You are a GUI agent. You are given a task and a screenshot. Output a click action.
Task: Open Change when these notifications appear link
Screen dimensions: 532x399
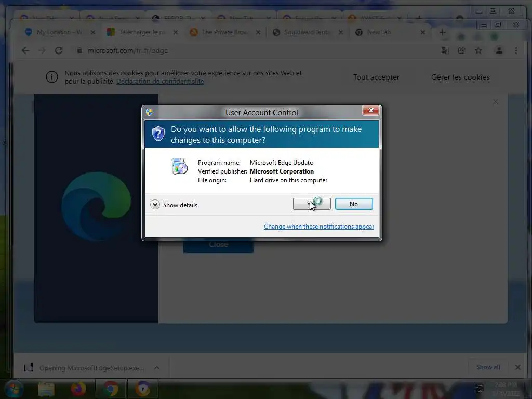(319, 227)
